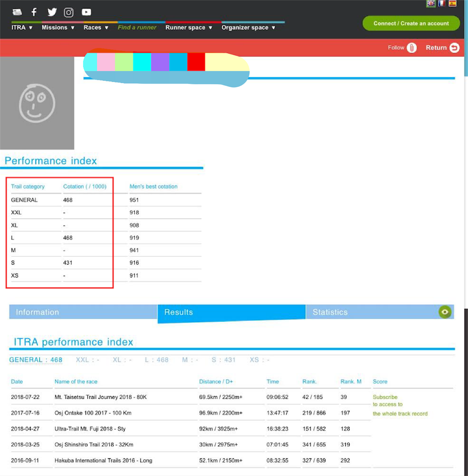
Task: Expand the Races dropdown menu
Action: [96, 27]
